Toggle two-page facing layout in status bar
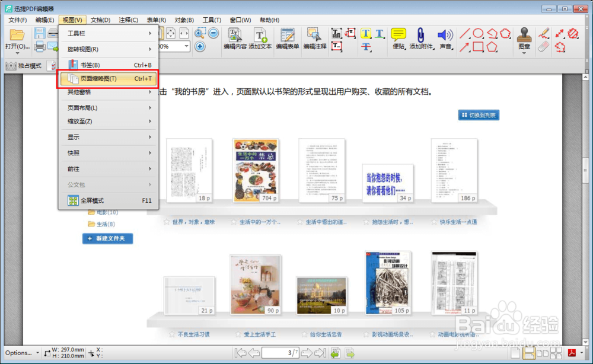Screen dimensions: 593x364 [543, 353]
